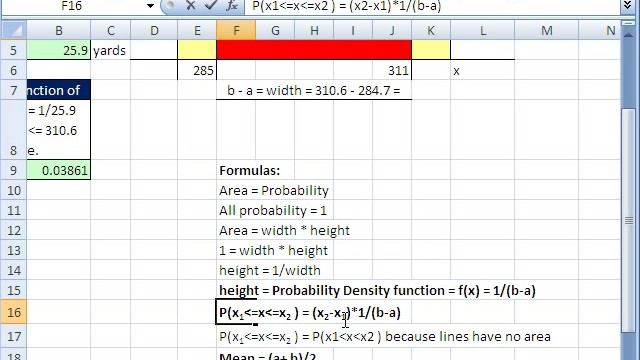Select the cell with value 285
This screenshot has height=360, width=640.
click(x=197, y=70)
